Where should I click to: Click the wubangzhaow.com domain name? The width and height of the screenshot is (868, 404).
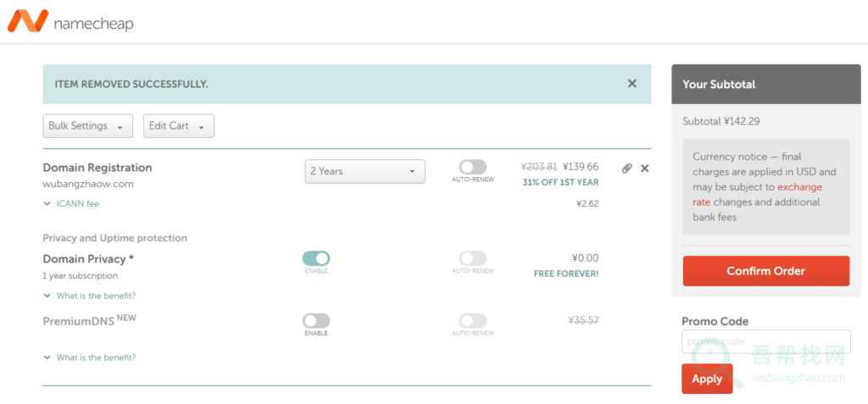point(88,184)
